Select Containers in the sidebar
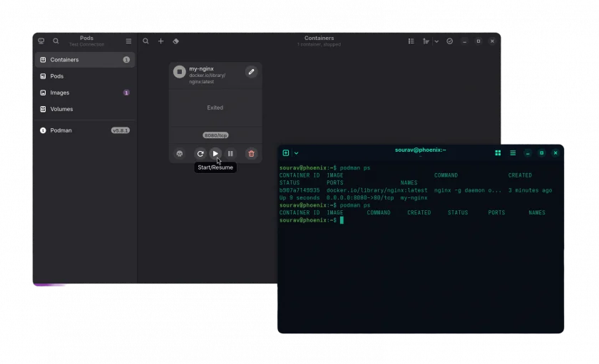This screenshot has height=364, width=599. coord(85,60)
